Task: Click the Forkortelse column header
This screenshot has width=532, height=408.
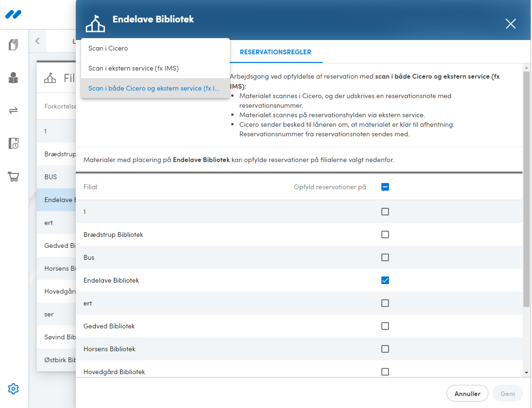Action: coord(60,106)
